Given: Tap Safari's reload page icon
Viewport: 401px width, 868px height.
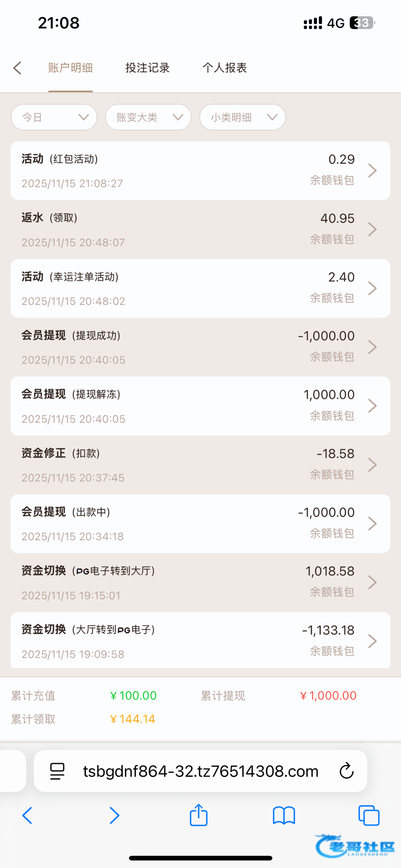Looking at the screenshot, I should point(346,771).
